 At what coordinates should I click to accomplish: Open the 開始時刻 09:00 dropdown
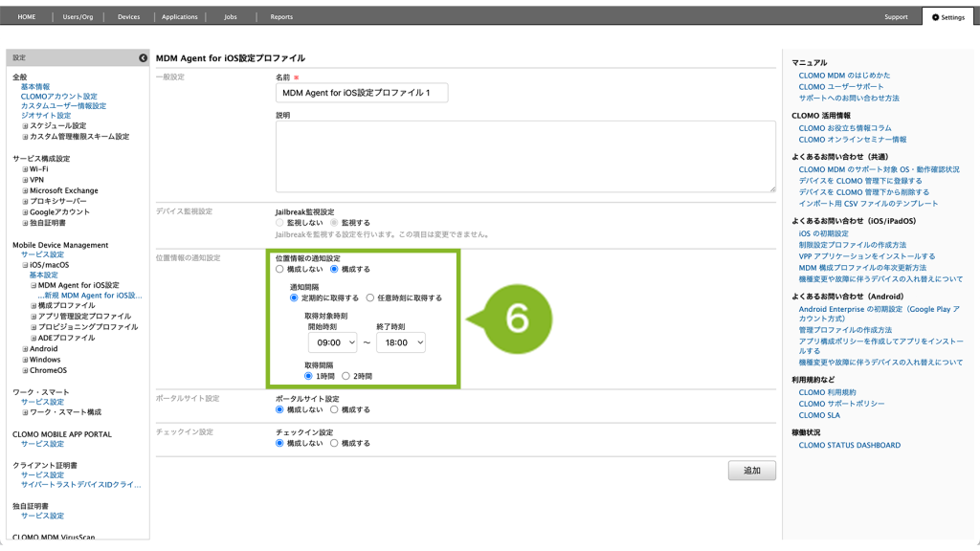point(332,342)
